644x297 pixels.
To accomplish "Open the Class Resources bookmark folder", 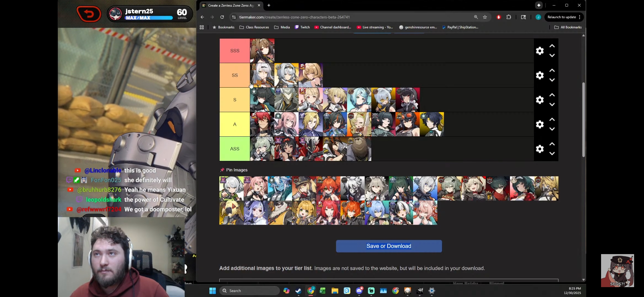I will pos(254,27).
